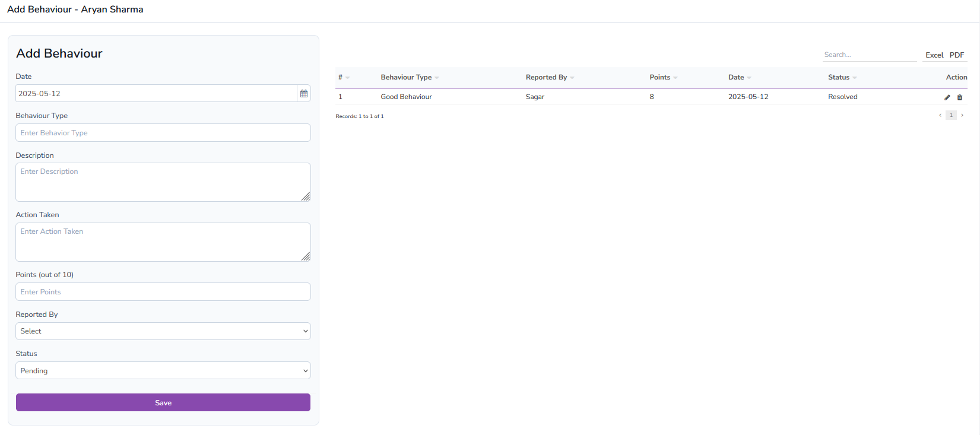Click the Points input field
This screenshot has width=980, height=435.
[x=163, y=292]
